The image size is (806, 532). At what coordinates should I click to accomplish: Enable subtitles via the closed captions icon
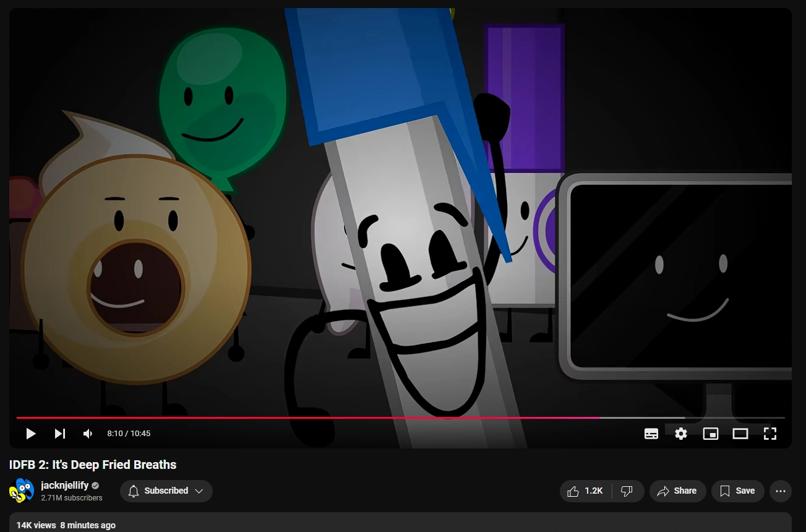tap(651, 434)
